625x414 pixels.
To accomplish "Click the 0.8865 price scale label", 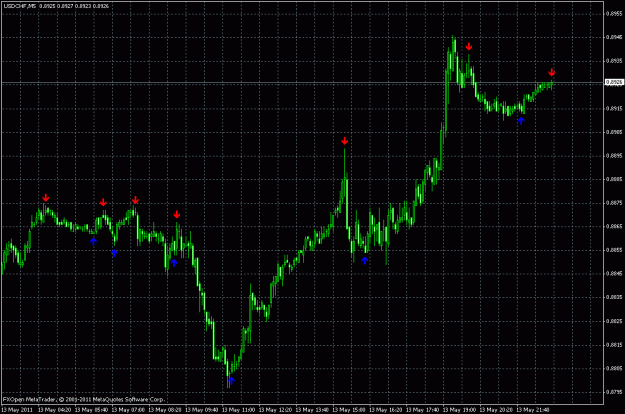I will point(614,226).
